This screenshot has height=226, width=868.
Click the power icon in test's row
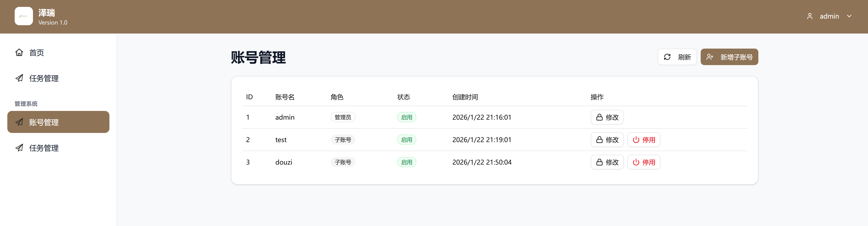click(636, 140)
